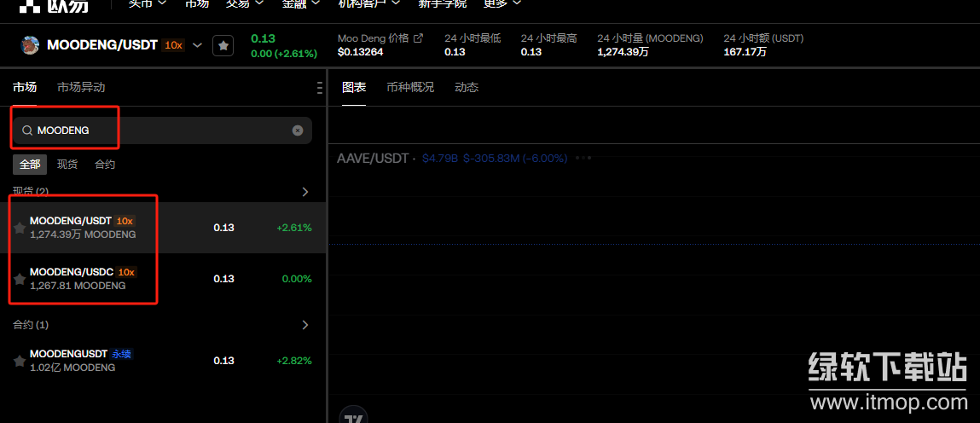This screenshot has height=423, width=980.
Task: Toggle favorite star for MOODENGUSDT perpetual
Action: [x=20, y=361]
